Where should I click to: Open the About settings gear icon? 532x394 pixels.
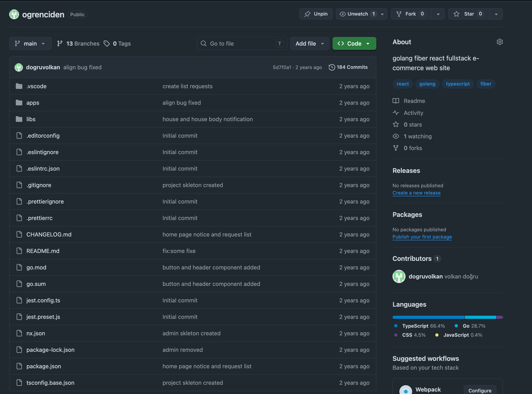click(500, 42)
